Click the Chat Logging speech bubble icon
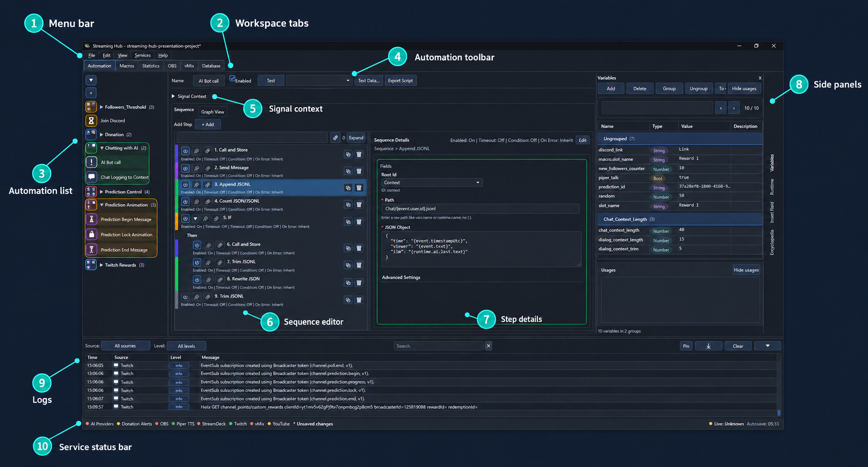 coord(91,177)
